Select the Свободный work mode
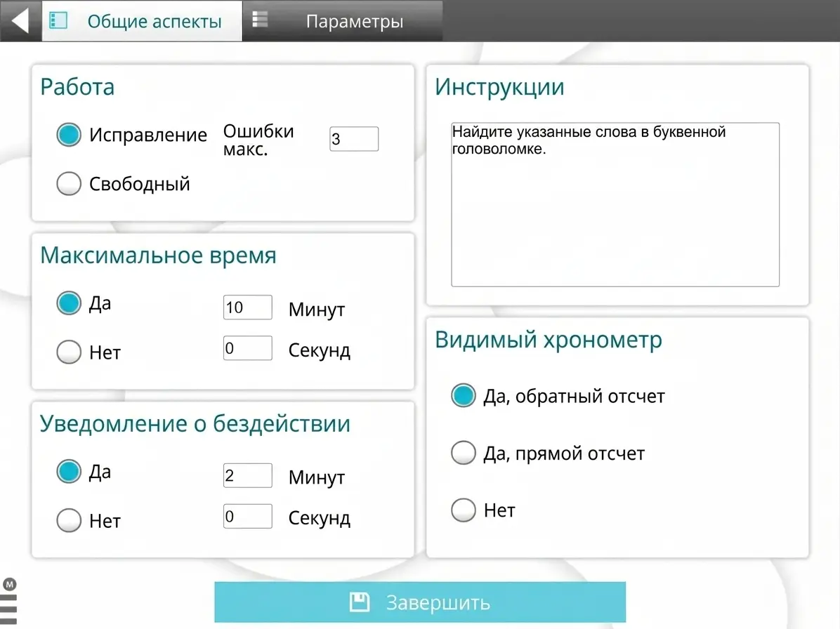840x629 pixels. coord(69,184)
